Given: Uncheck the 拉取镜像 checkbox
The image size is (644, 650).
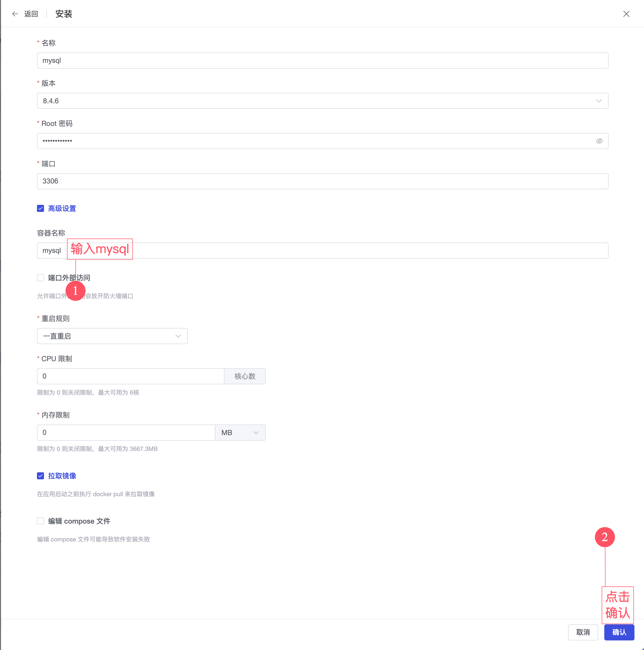Looking at the screenshot, I should pos(40,476).
